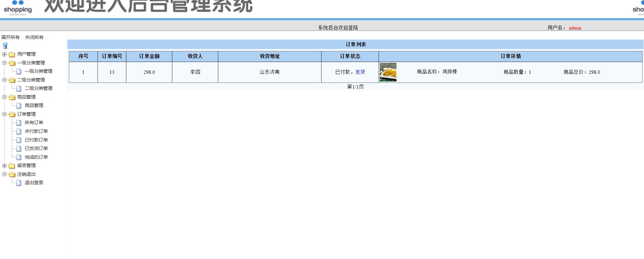Click the 订单状态 column header
The width and height of the screenshot is (644, 259).
click(x=350, y=56)
